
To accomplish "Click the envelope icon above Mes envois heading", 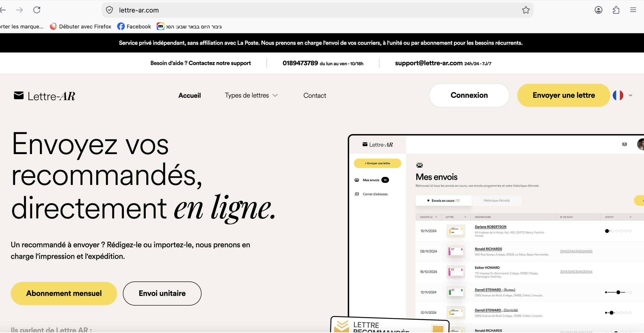I will (419, 165).
